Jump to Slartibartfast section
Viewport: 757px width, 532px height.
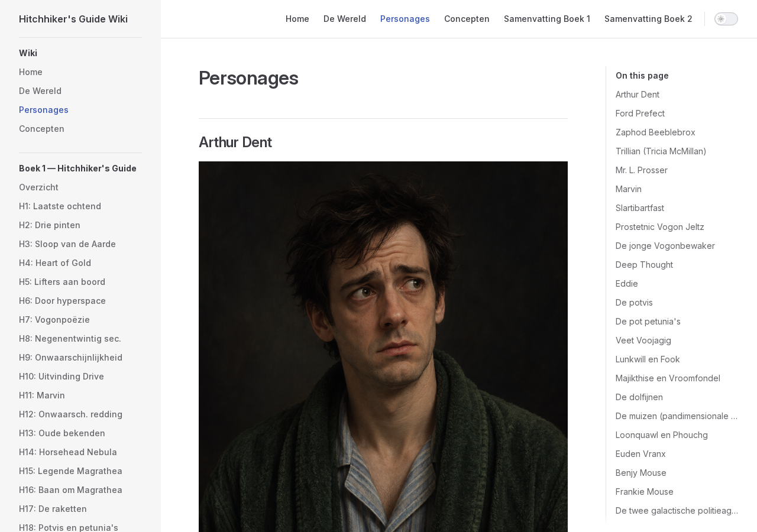click(x=640, y=208)
